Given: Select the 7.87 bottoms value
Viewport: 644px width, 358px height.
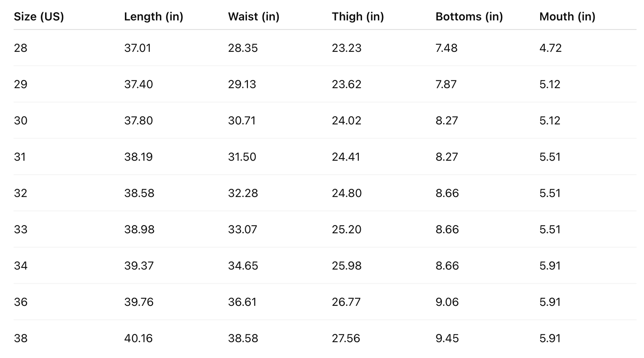Looking at the screenshot, I should pyautogui.click(x=446, y=84).
